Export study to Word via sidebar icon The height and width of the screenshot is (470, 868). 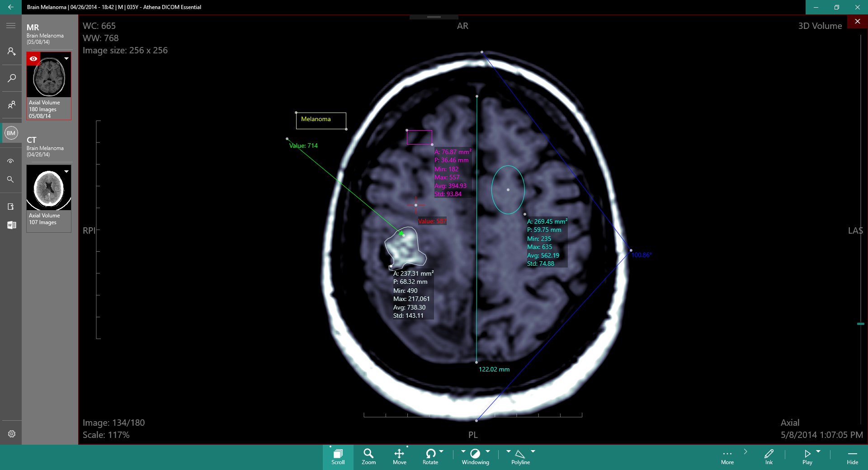coord(11,225)
